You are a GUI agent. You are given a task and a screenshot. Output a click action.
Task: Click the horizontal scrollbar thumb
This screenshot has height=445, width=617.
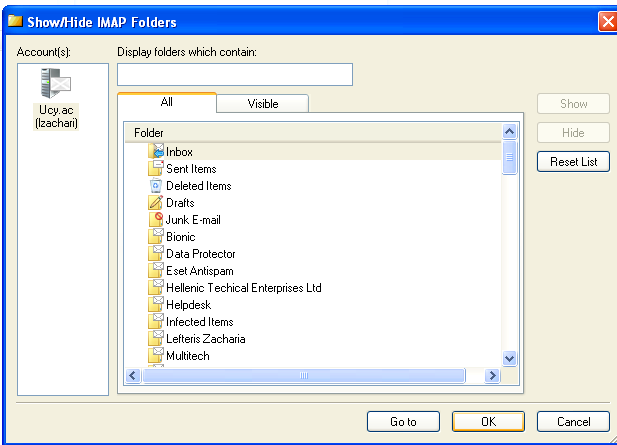[x=304, y=375]
